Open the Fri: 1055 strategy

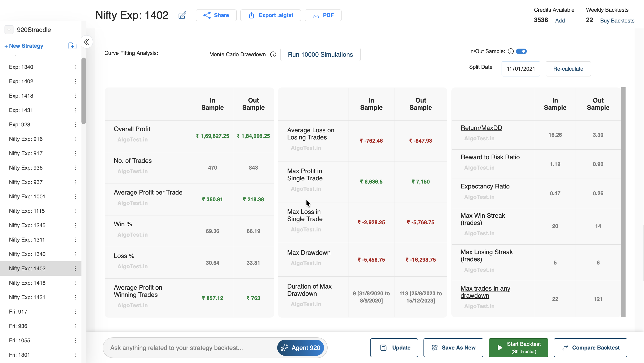[20, 341]
